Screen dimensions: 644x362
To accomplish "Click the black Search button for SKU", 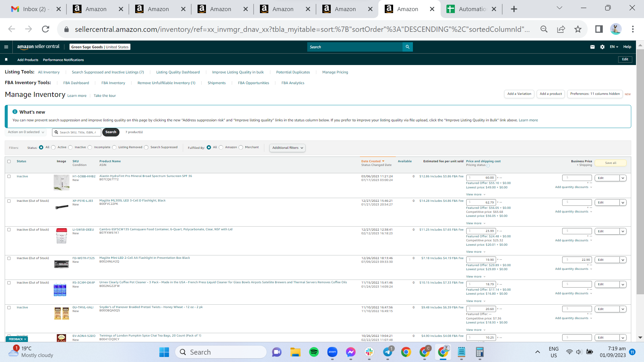I will 111,132.
